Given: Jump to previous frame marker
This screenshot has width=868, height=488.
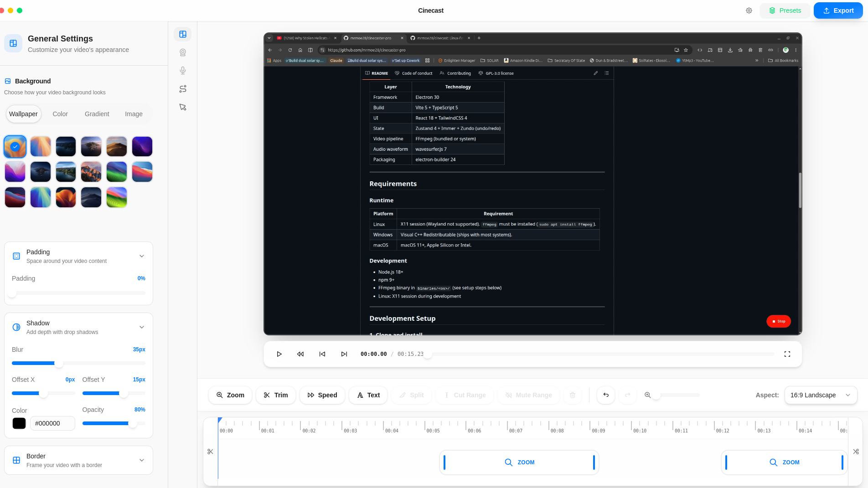Looking at the screenshot, I should point(322,354).
